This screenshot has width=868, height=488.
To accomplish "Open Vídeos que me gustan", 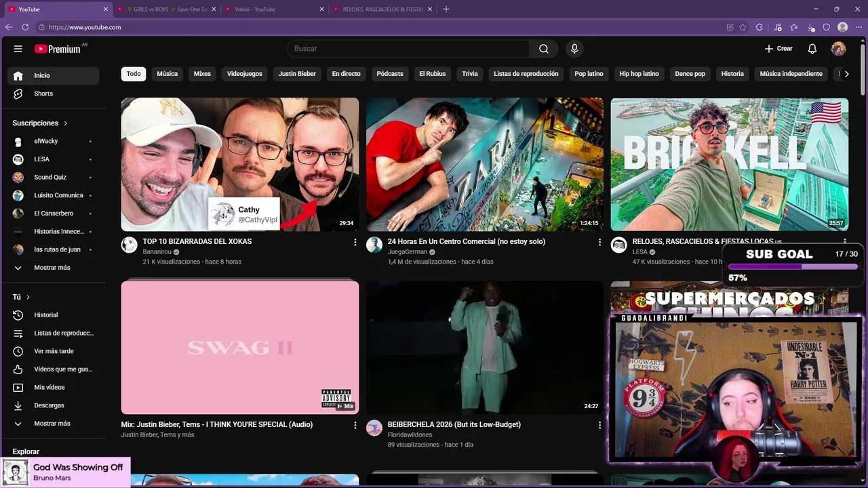I will [53, 369].
